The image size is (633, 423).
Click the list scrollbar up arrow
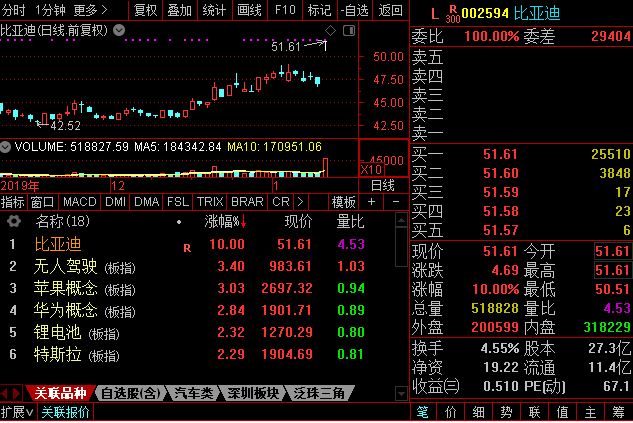[401, 220]
